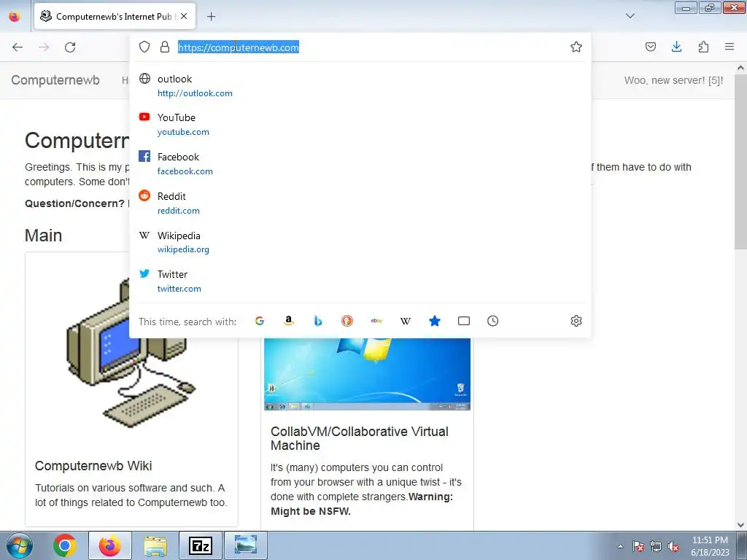747x560 pixels.
Task: Choose Reddit suggestion reddit.com
Action: pos(360,203)
